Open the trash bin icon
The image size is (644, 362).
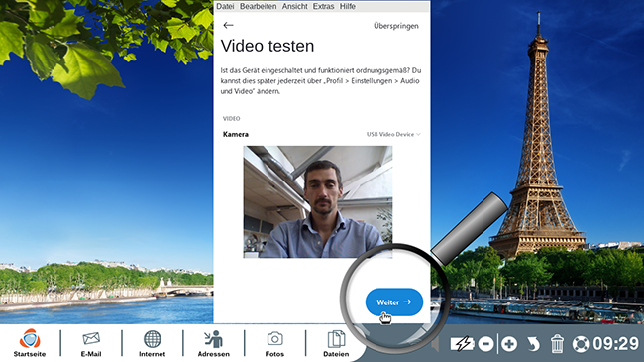[x=557, y=343]
